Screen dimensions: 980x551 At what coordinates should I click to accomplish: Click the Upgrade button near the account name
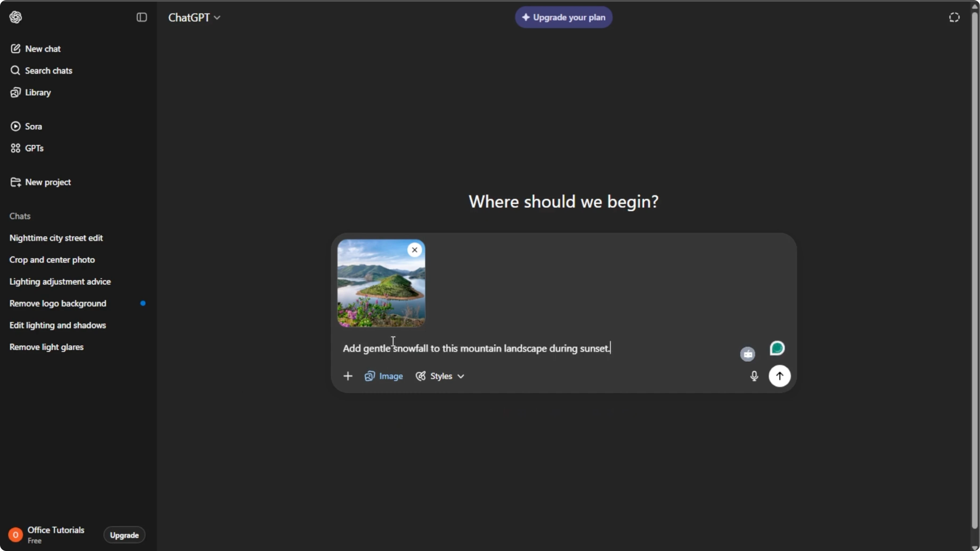(x=124, y=535)
